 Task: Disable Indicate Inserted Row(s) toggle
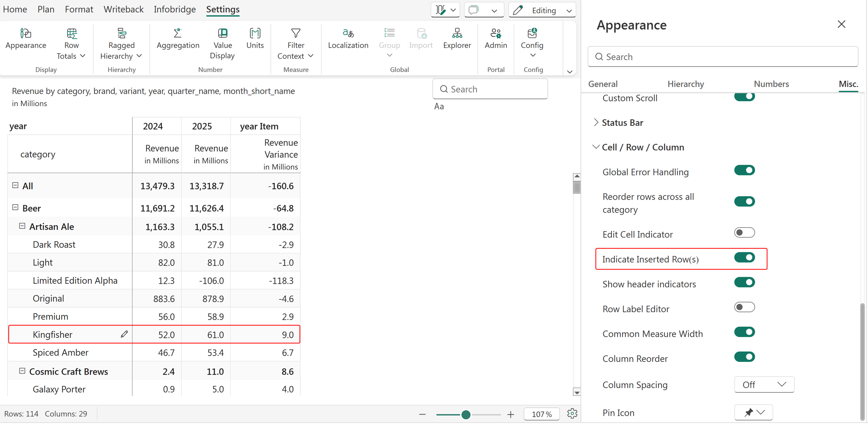744,258
